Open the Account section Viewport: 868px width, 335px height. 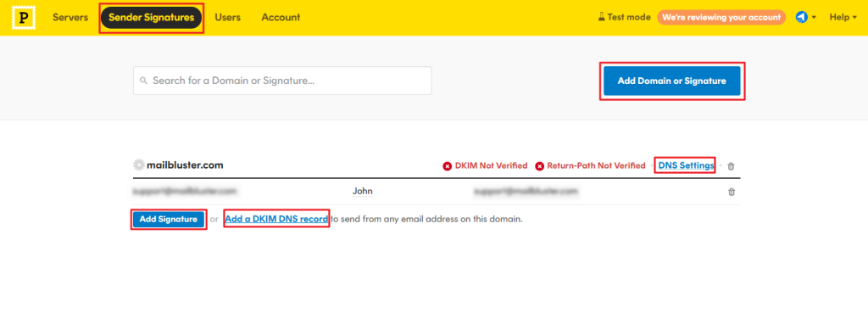(281, 17)
